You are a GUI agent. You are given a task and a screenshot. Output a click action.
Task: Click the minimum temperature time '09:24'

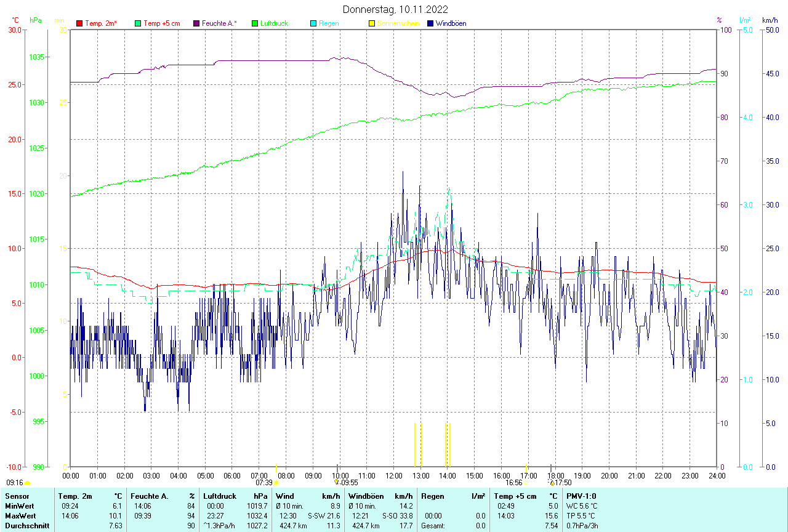pyautogui.click(x=70, y=506)
